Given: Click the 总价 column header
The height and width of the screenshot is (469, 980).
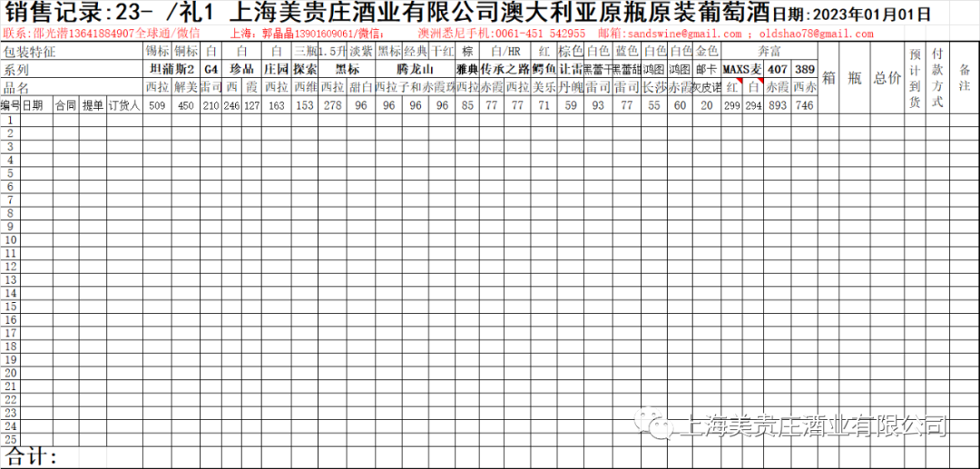Looking at the screenshot, I should [886, 78].
